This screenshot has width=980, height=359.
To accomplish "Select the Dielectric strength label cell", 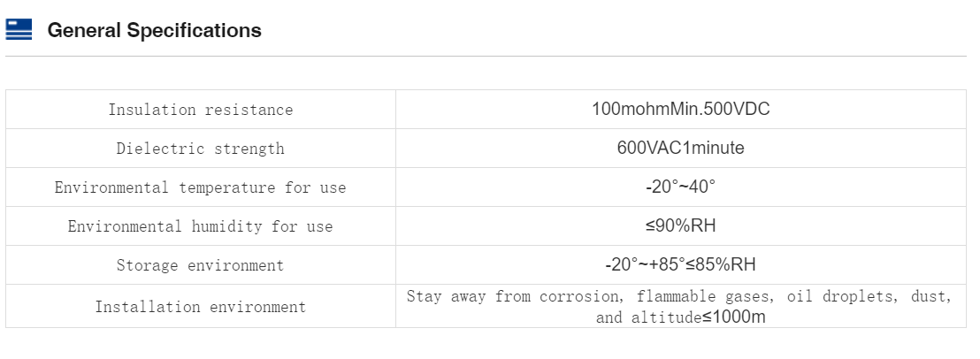I will coord(200,149).
